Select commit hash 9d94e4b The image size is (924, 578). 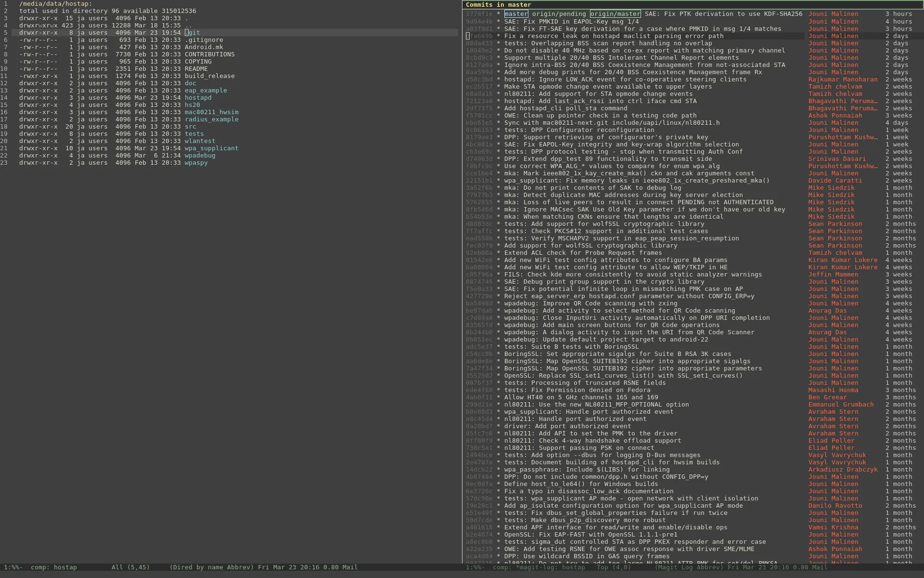coord(479,22)
